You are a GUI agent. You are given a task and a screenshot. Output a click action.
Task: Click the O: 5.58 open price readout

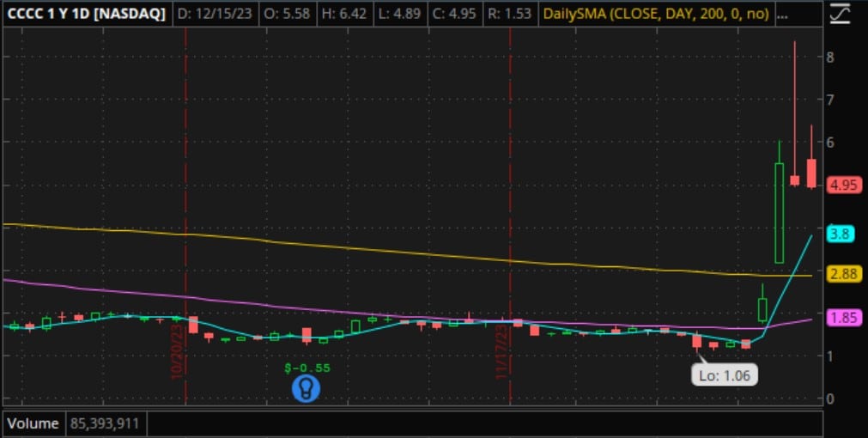click(x=287, y=14)
